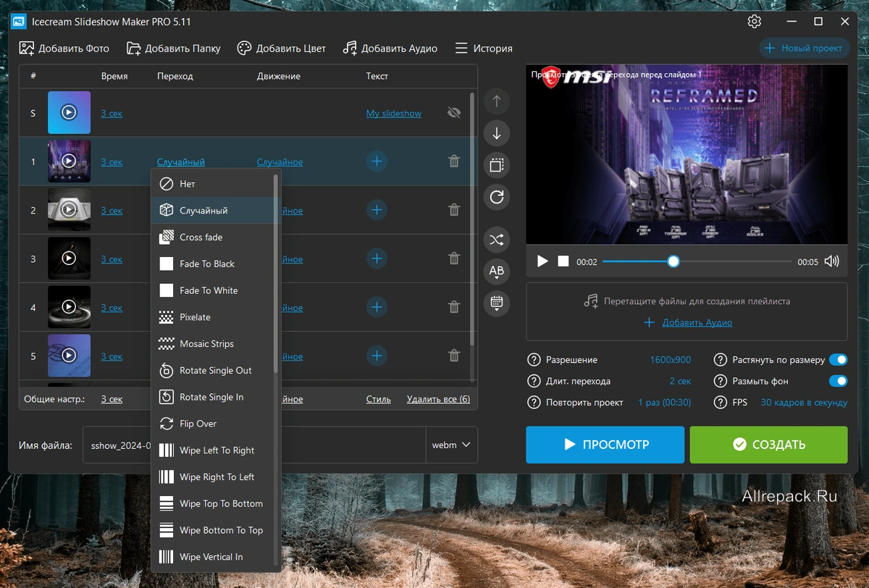Open slide 1 3 сек time dropdown
The width and height of the screenshot is (869, 588).
click(x=112, y=162)
